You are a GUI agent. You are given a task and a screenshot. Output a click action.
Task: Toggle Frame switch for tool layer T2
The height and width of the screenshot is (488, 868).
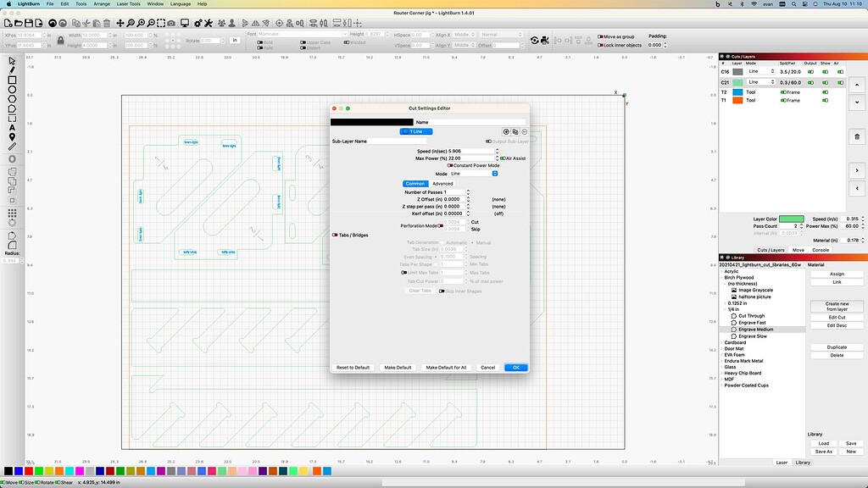click(x=783, y=92)
